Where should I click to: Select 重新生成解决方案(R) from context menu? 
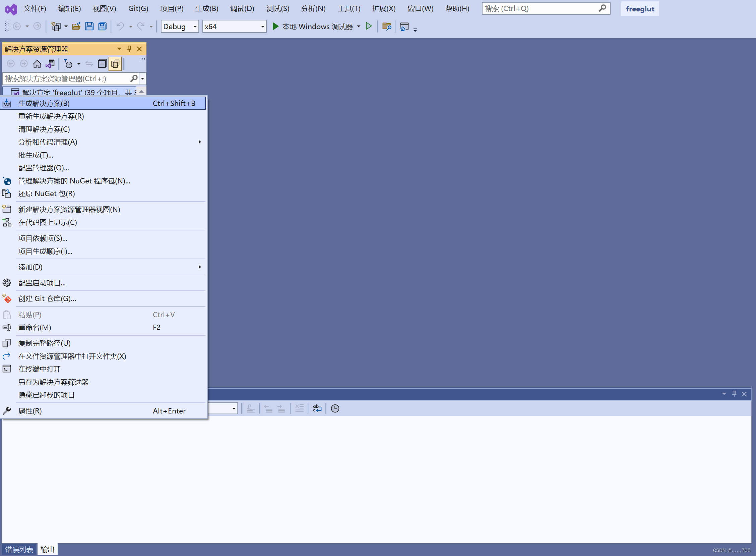tap(51, 116)
